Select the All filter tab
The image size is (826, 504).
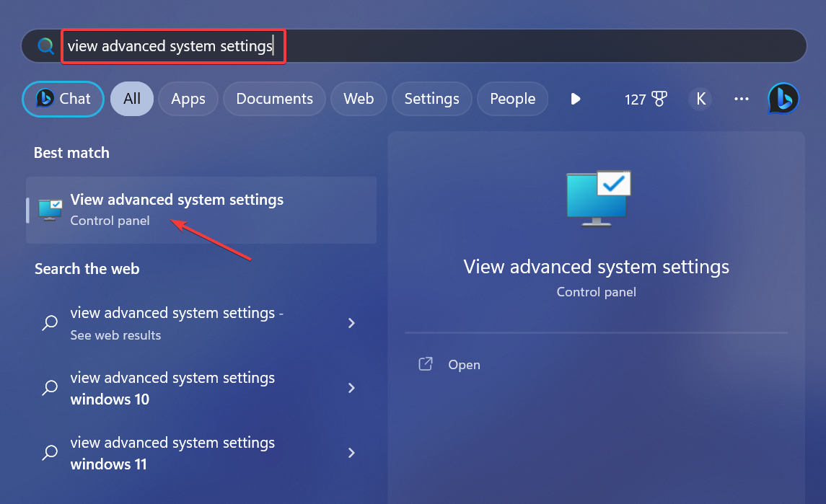tap(132, 99)
